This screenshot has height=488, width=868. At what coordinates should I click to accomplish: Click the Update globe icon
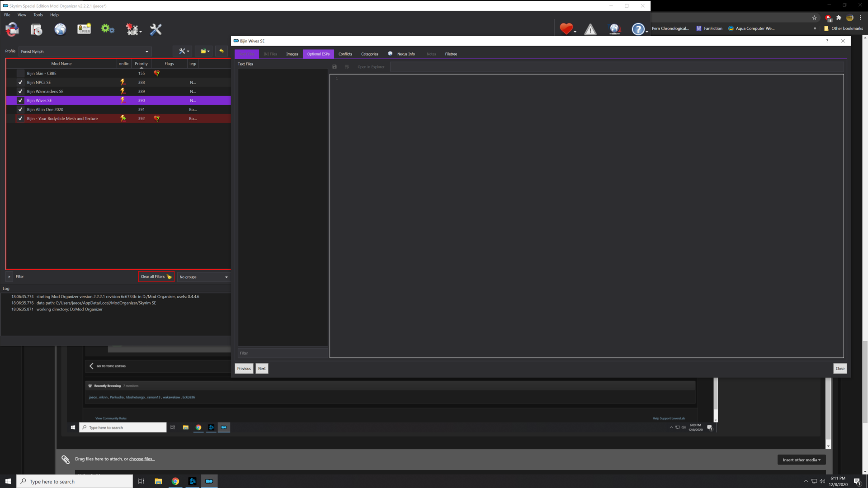coord(614,29)
